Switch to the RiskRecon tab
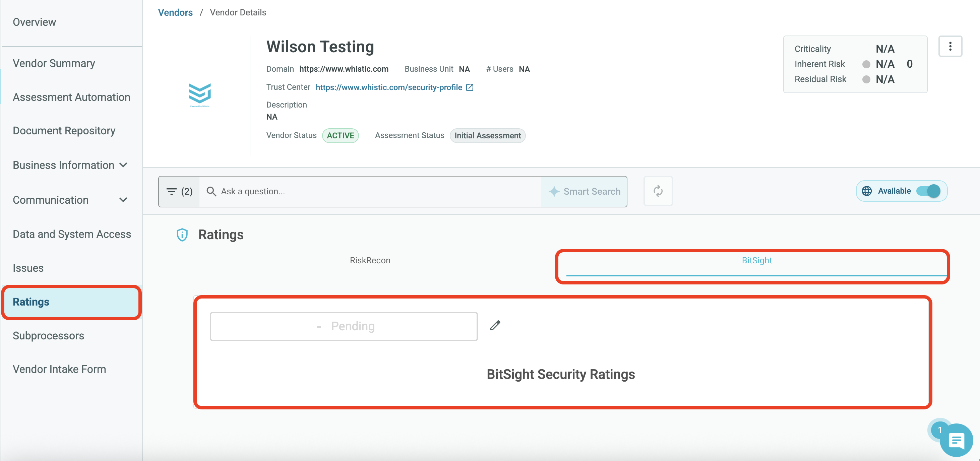This screenshot has width=980, height=461. point(370,261)
